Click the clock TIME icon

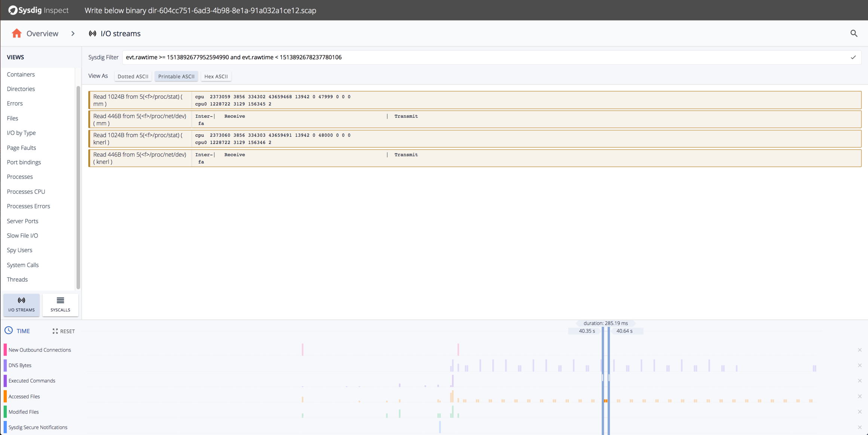(9, 331)
